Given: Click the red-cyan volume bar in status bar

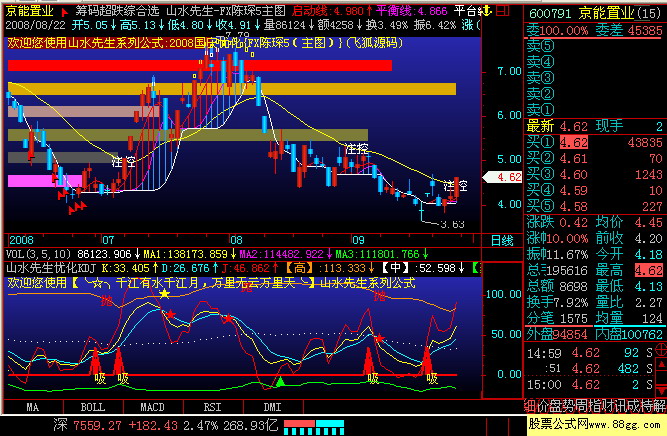Looking at the screenshot, I should 314,427.
